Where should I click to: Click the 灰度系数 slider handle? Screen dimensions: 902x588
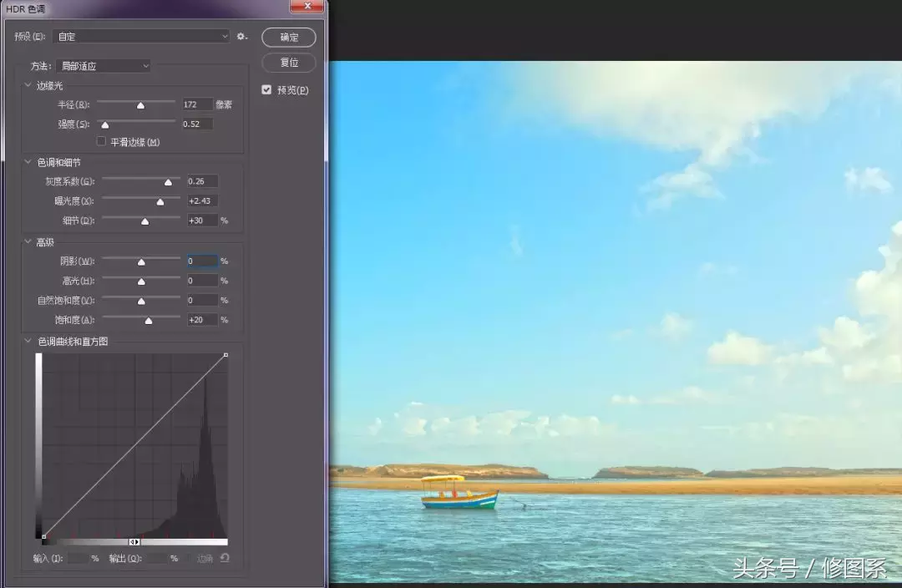tap(168, 182)
